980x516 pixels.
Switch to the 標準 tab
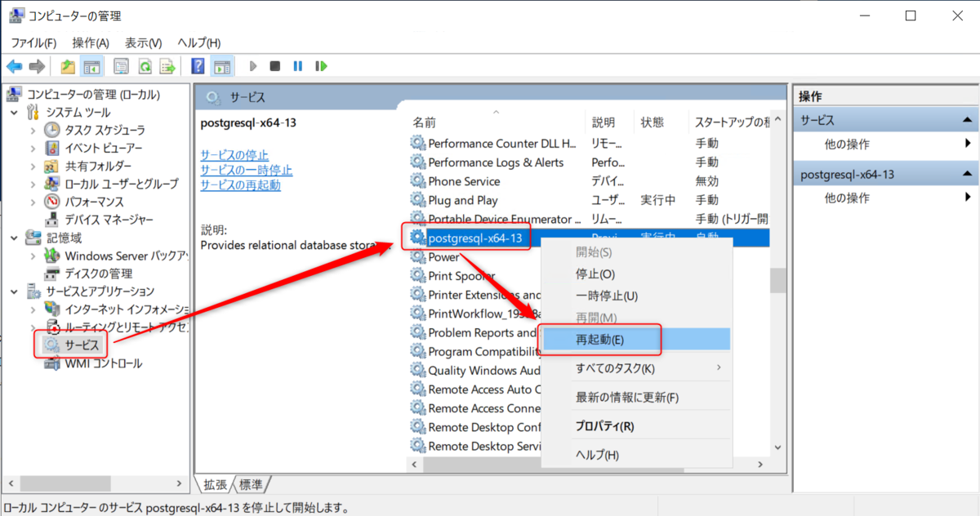(x=251, y=484)
